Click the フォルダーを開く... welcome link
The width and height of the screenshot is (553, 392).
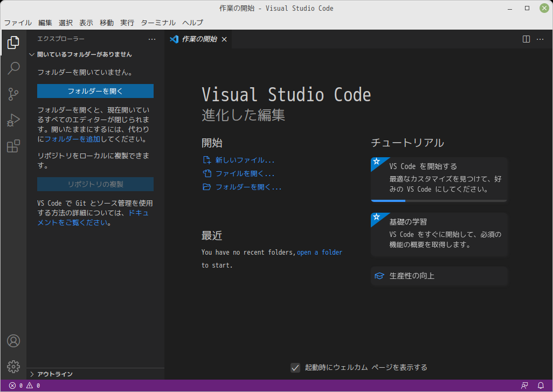click(x=248, y=187)
